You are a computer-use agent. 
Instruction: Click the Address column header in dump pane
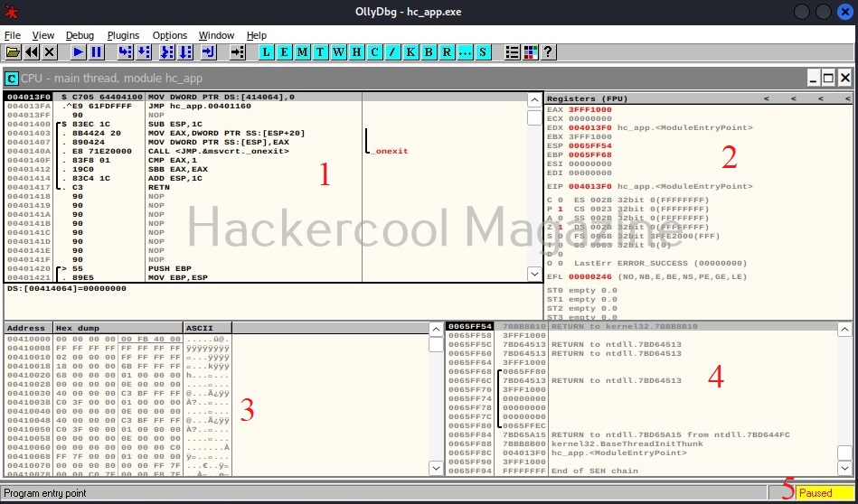(x=29, y=328)
